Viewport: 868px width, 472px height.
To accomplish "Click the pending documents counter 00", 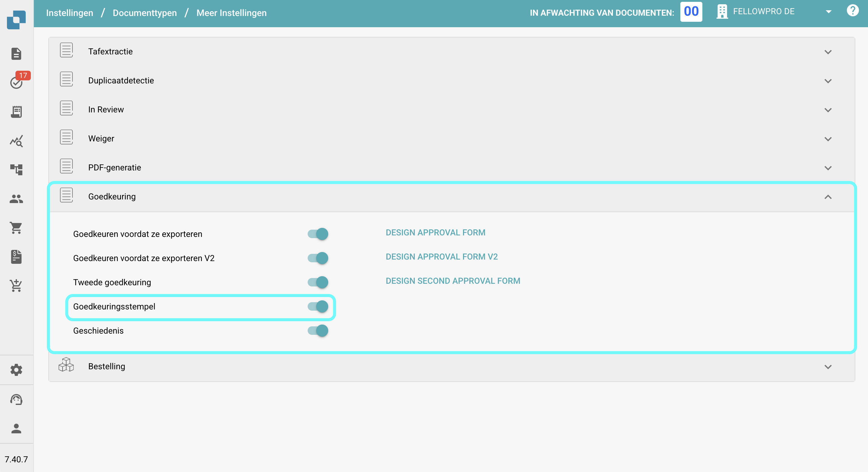I will 691,12.
